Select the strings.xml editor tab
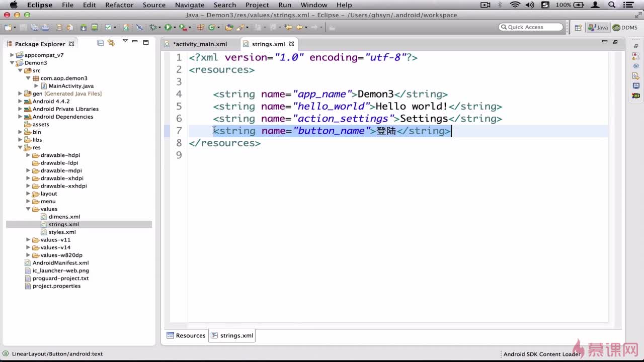Screen dimensions: 644x362 [268, 44]
